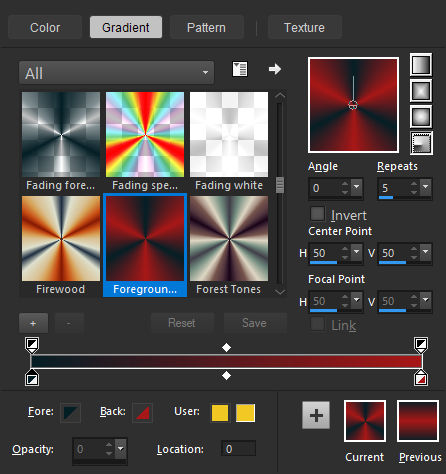The image size is (446, 474).
Task: Click the arrow icon beside the category list
Action: (275, 69)
